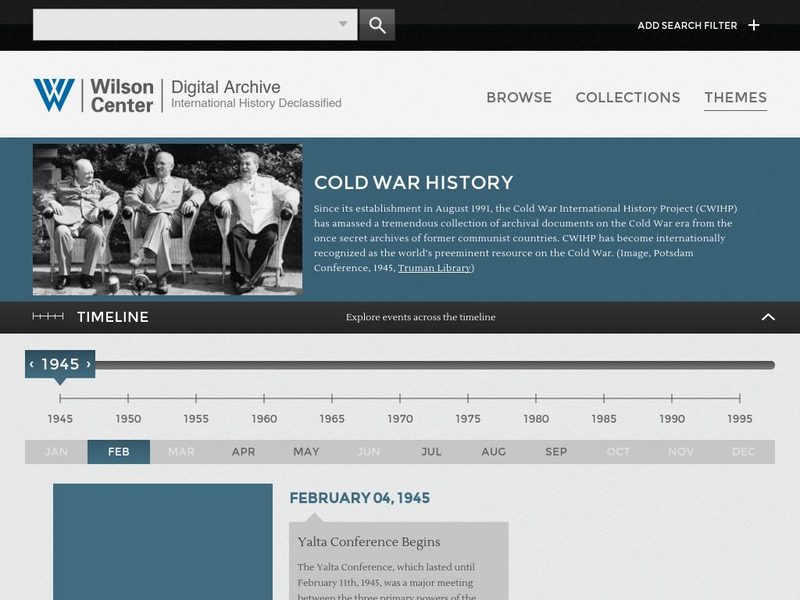This screenshot has height=600, width=800.
Task: Click the plus icon beside Add Search Filter
Action: (x=754, y=25)
